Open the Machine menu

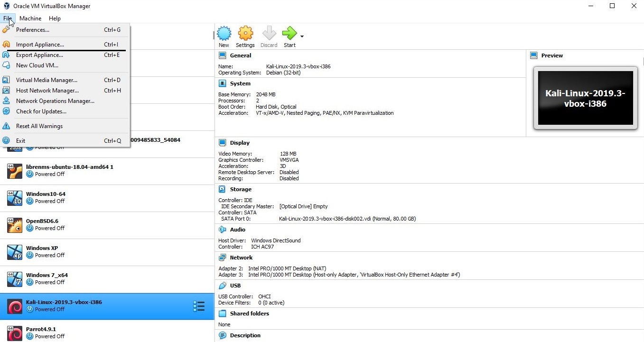click(30, 18)
